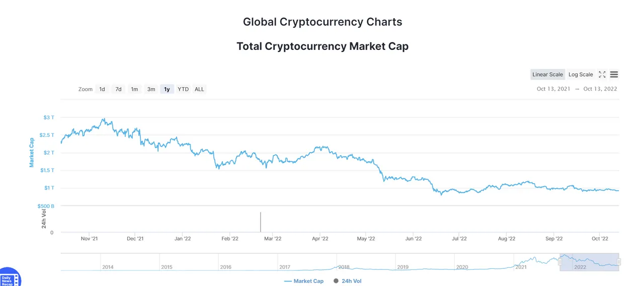
Task: Open the chart hamburger context menu
Action: click(x=614, y=75)
